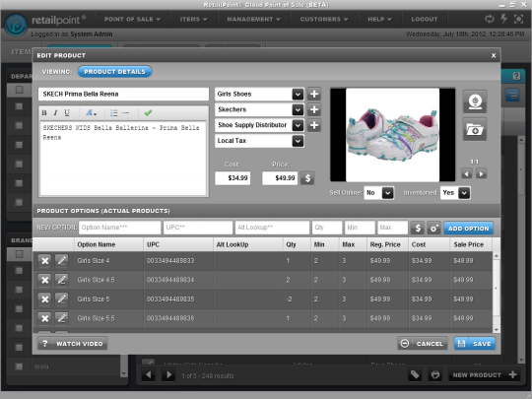Toggle underline formatting in description editor
532x399 pixels.
[67, 113]
